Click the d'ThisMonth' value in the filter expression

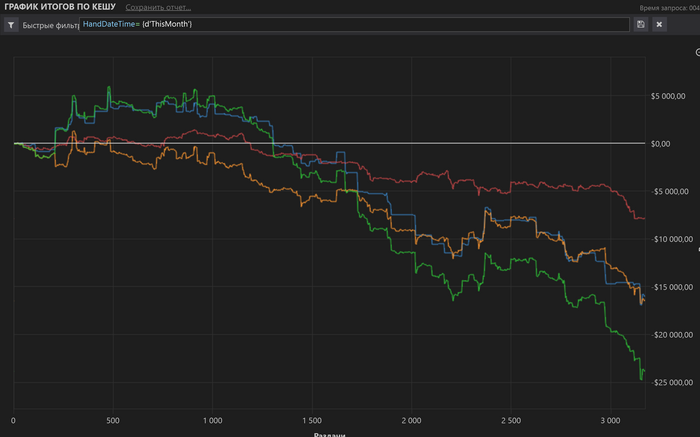pos(167,24)
